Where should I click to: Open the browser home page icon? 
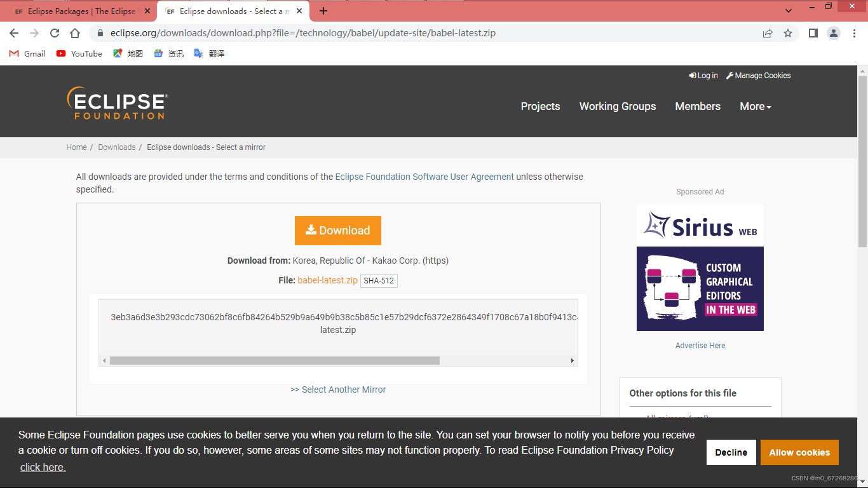pos(75,33)
